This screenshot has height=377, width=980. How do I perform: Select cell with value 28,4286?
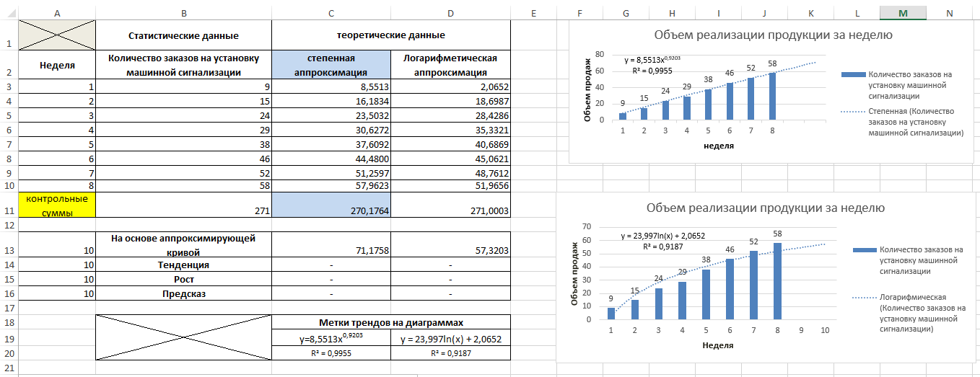451,115
